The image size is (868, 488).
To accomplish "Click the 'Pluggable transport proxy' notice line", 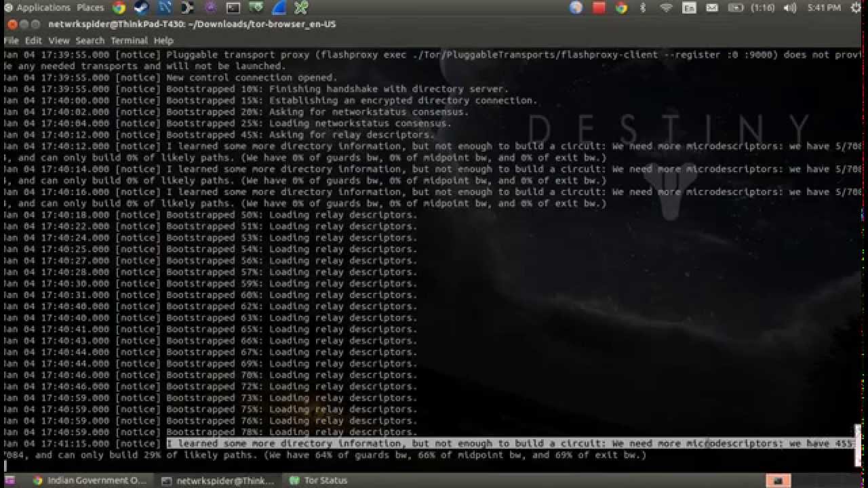I will (x=433, y=54).
